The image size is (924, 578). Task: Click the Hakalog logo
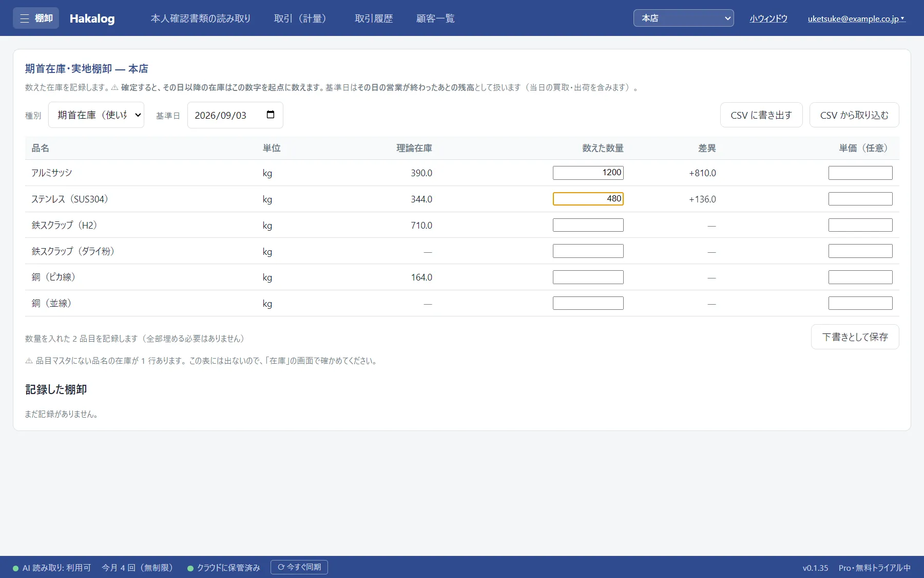tap(92, 18)
